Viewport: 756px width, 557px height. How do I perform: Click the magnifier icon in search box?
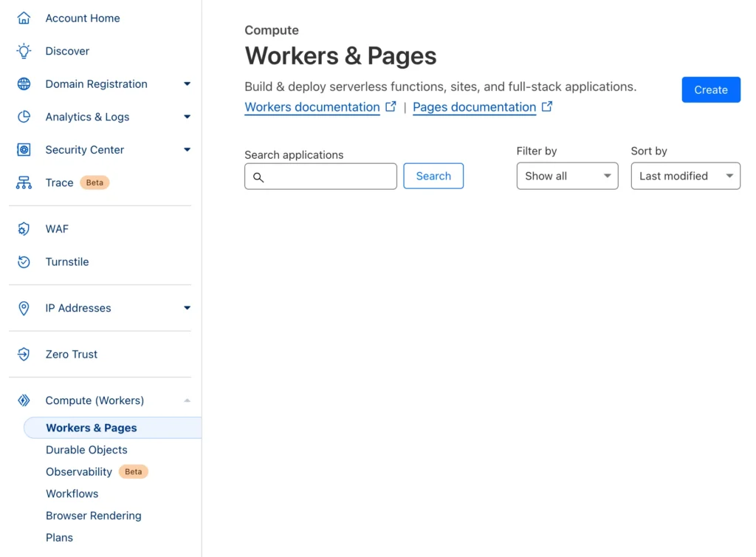coord(258,177)
